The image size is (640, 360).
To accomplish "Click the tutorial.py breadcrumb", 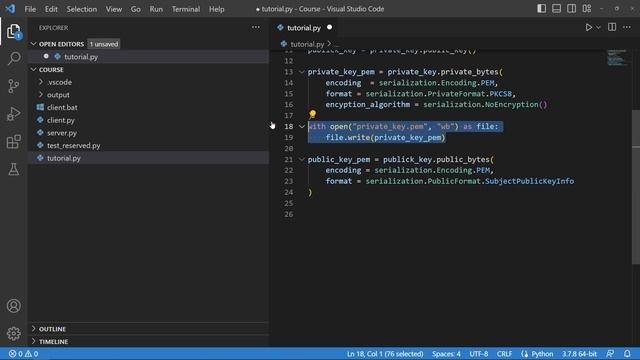I will [x=307, y=44].
